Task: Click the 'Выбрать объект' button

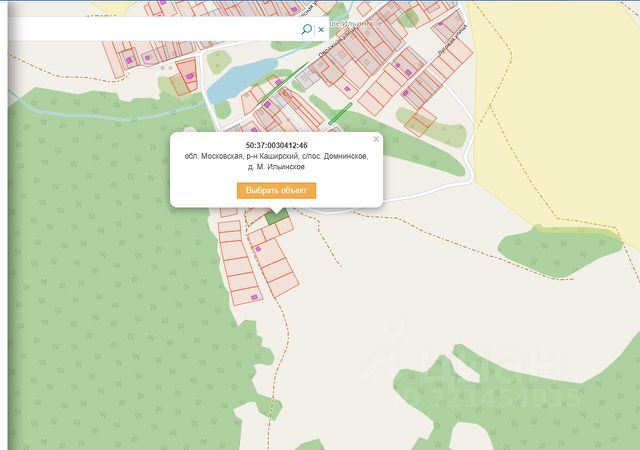Action: pyautogui.click(x=276, y=191)
